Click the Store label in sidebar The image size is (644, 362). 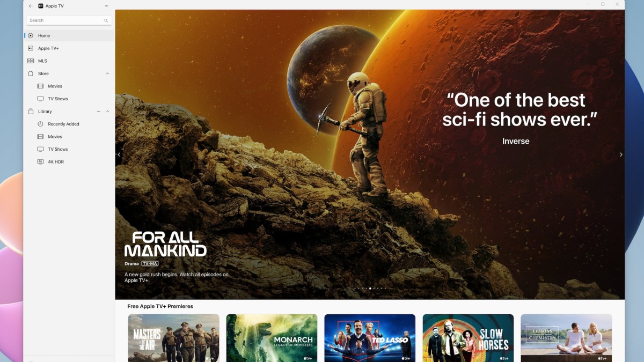point(43,73)
